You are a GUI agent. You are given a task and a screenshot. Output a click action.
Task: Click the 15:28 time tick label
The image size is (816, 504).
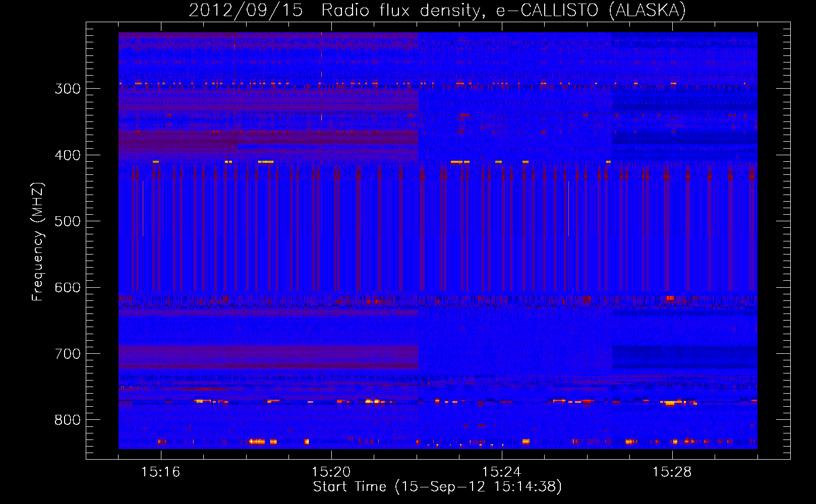coord(672,472)
